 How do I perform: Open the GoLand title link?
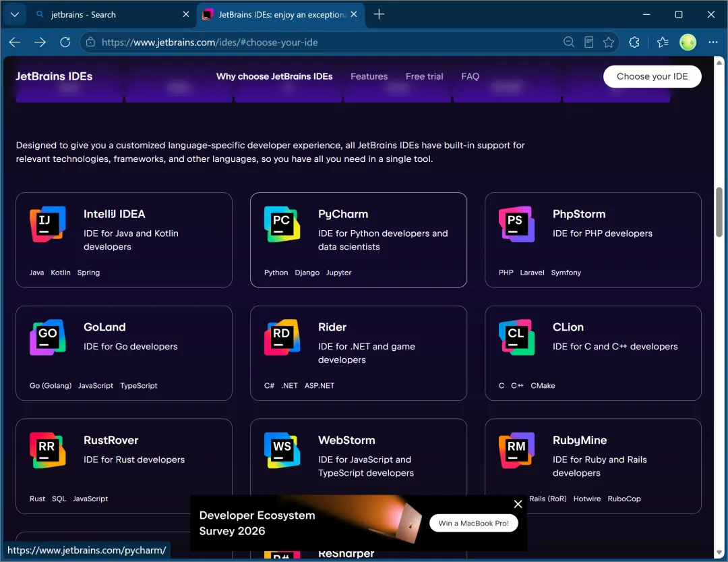104,327
